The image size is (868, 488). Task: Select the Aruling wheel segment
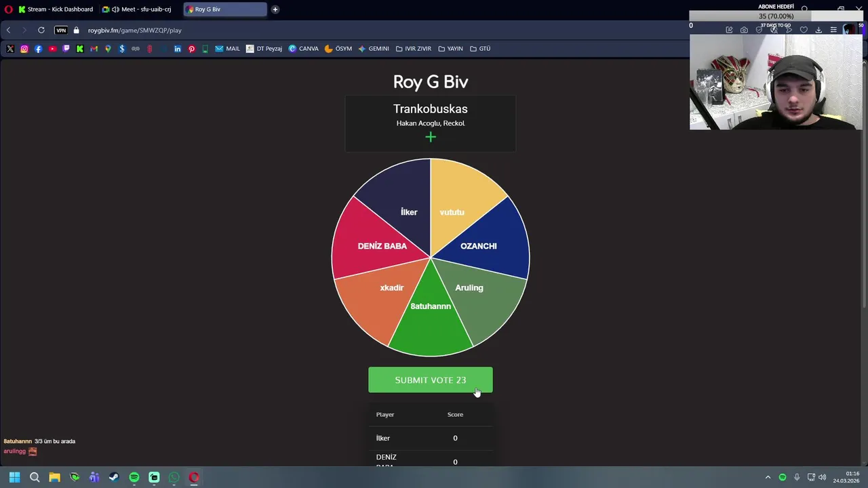point(475,295)
